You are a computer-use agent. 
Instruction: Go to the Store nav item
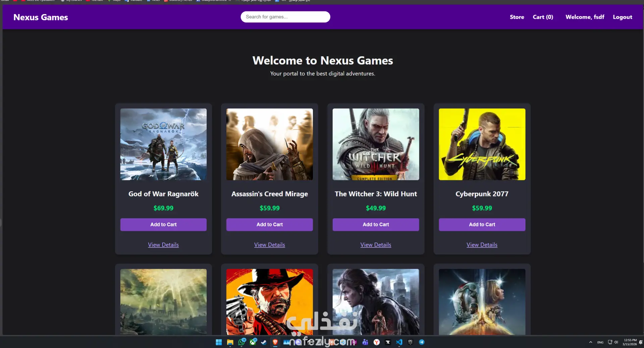click(x=517, y=17)
